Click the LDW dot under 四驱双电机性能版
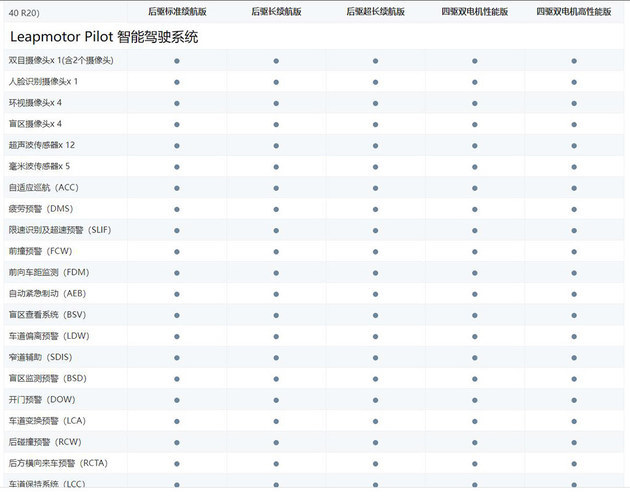Viewport: 630px width, 498px height. tap(475, 337)
